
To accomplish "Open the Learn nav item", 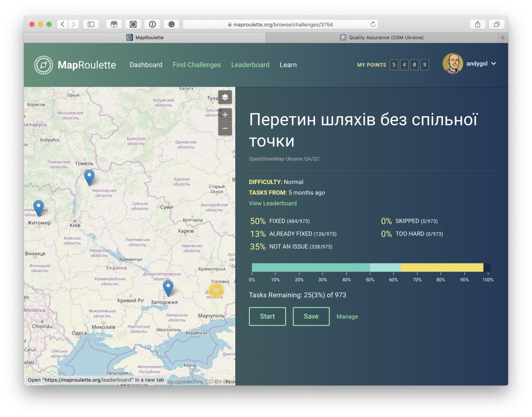I will [x=288, y=65].
